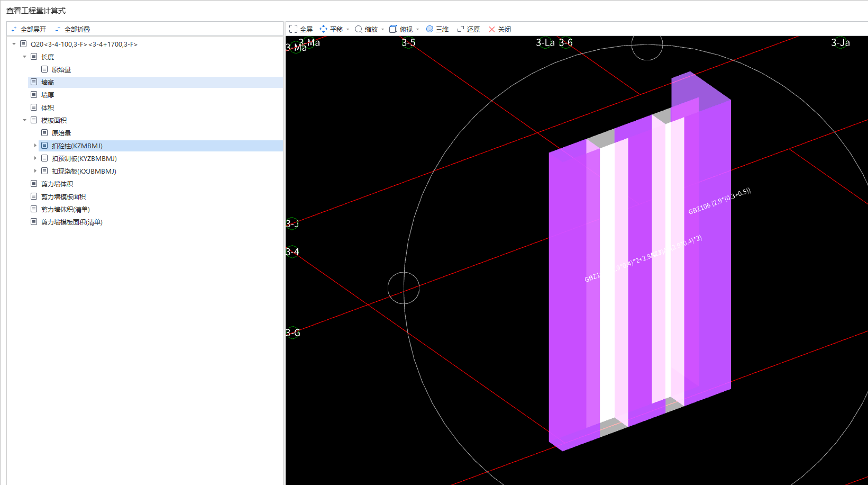Select 剪力墙模板面积(清单) in the tree
Image resolution: width=868 pixels, height=485 pixels.
coord(72,222)
